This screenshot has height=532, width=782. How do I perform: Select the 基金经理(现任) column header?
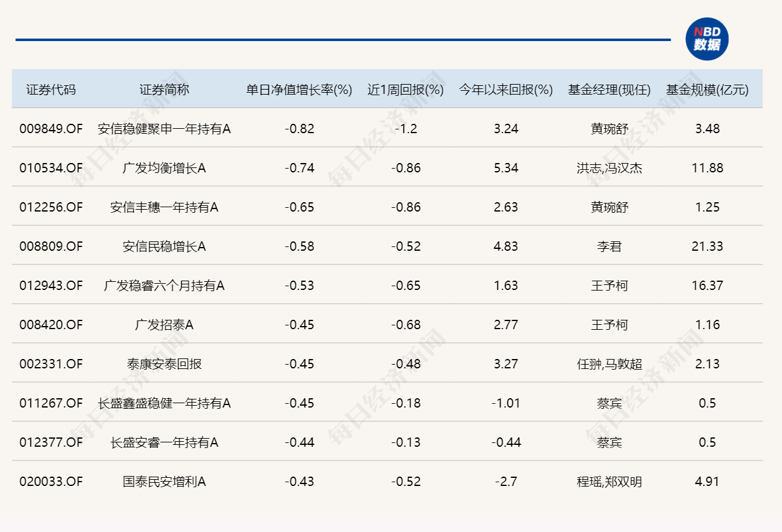coord(609,90)
